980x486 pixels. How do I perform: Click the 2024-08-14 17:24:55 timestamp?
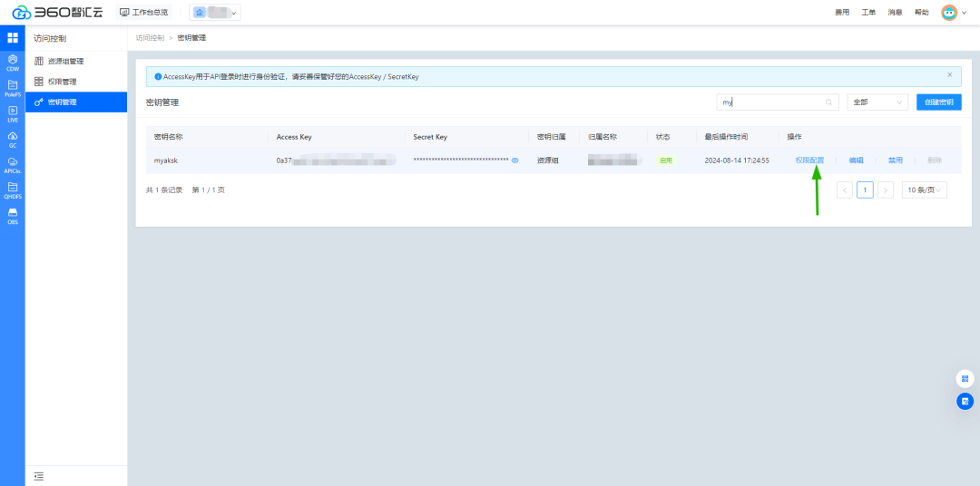point(736,160)
